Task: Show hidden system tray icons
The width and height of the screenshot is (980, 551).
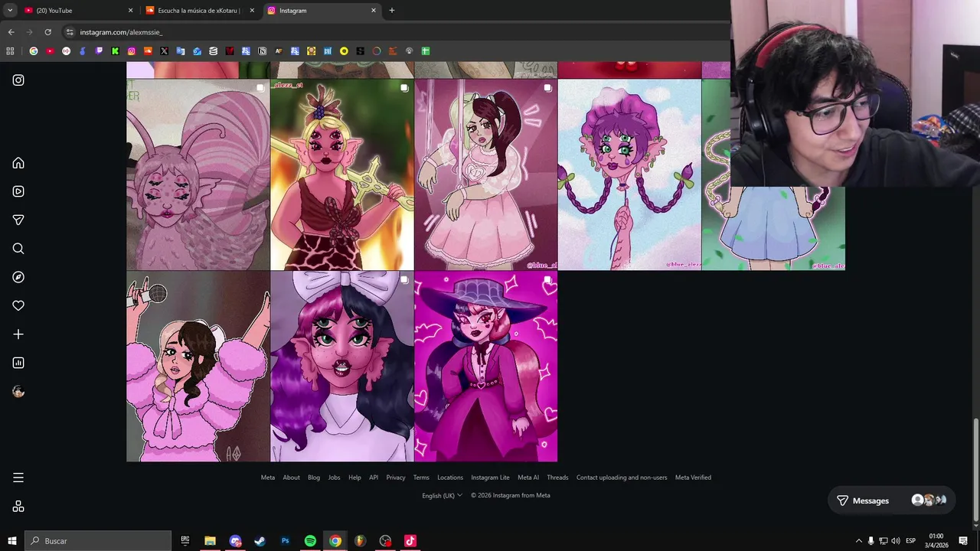Action: point(858,541)
